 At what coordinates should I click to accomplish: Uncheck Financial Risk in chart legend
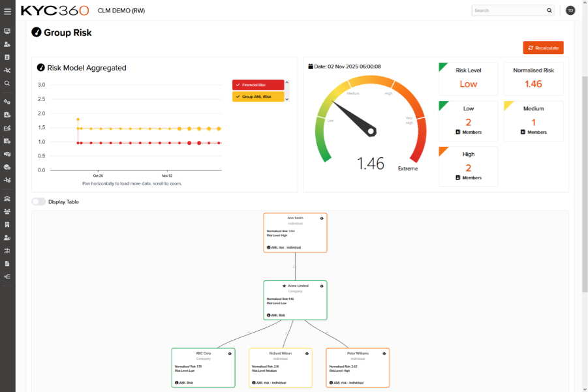click(258, 85)
